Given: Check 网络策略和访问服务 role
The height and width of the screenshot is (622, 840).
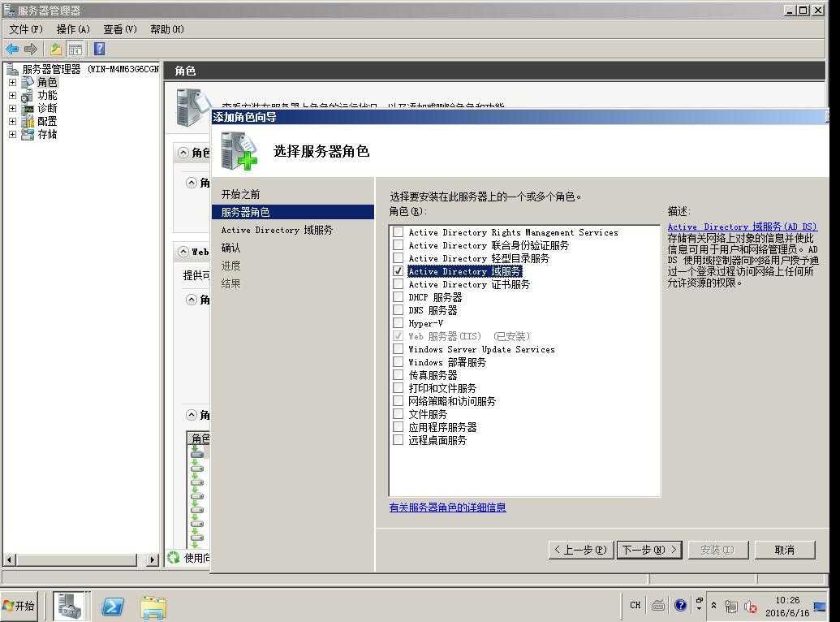Looking at the screenshot, I should pyautogui.click(x=398, y=400).
